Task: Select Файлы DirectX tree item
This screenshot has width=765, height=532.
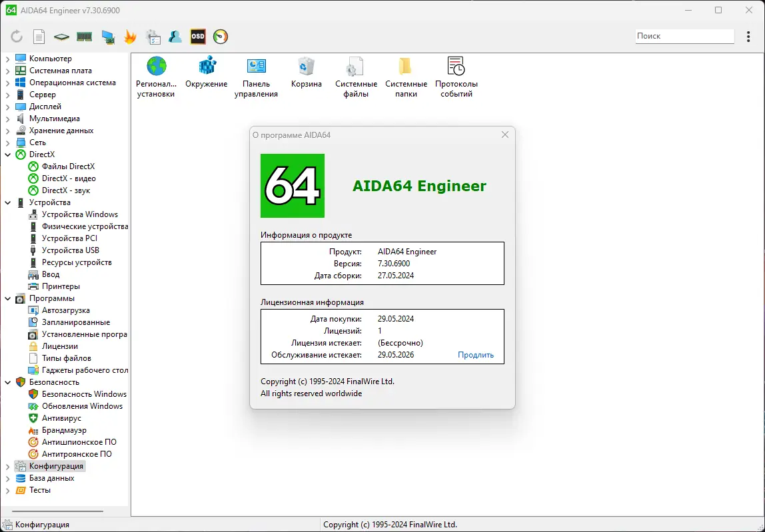Action: coord(68,166)
